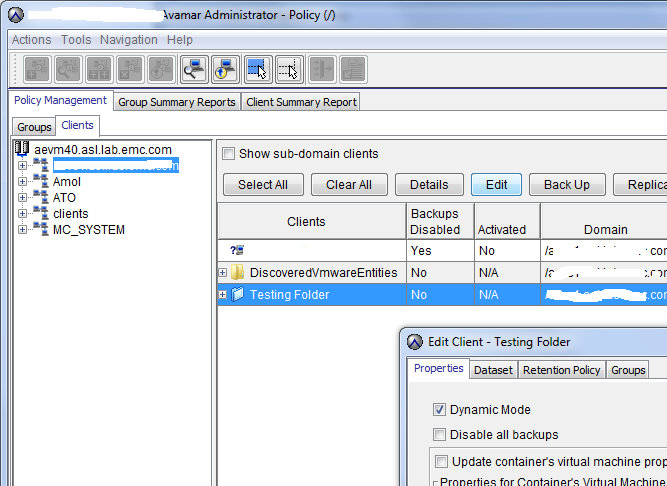Click the Edit Client dialog Avamar logo

(x=415, y=341)
